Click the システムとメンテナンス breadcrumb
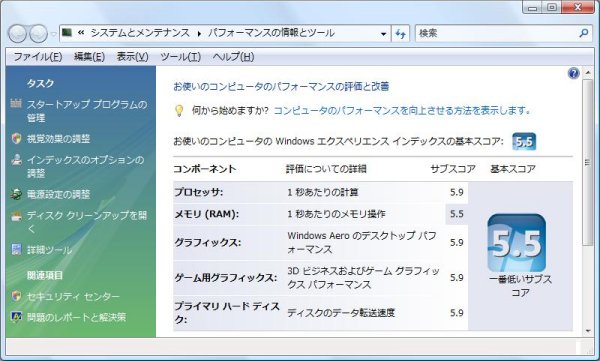600x361 pixels. [x=140, y=33]
